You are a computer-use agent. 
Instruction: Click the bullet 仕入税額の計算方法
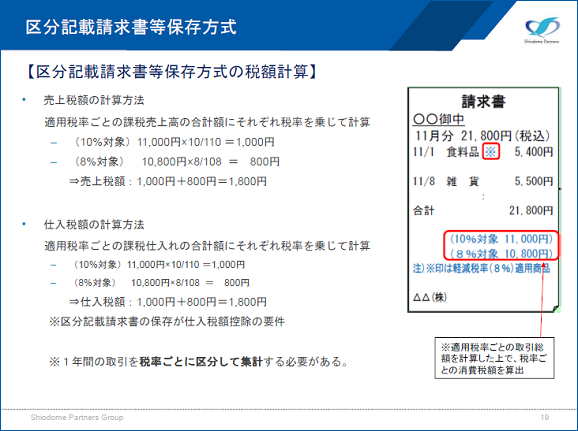(94, 225)
